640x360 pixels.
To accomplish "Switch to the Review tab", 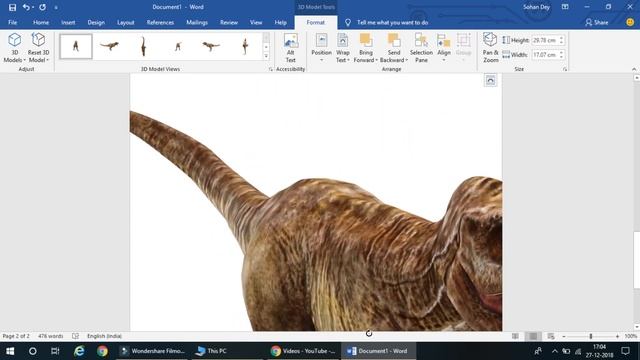I will point(229,22).
